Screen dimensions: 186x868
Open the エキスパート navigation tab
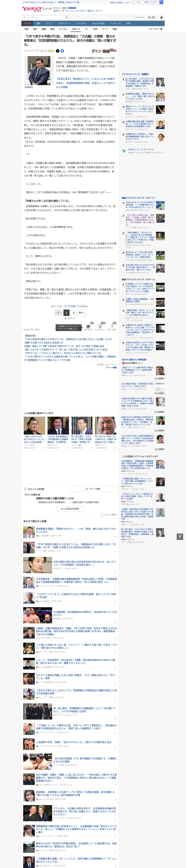pyautogui.click(x=64, y=24)
